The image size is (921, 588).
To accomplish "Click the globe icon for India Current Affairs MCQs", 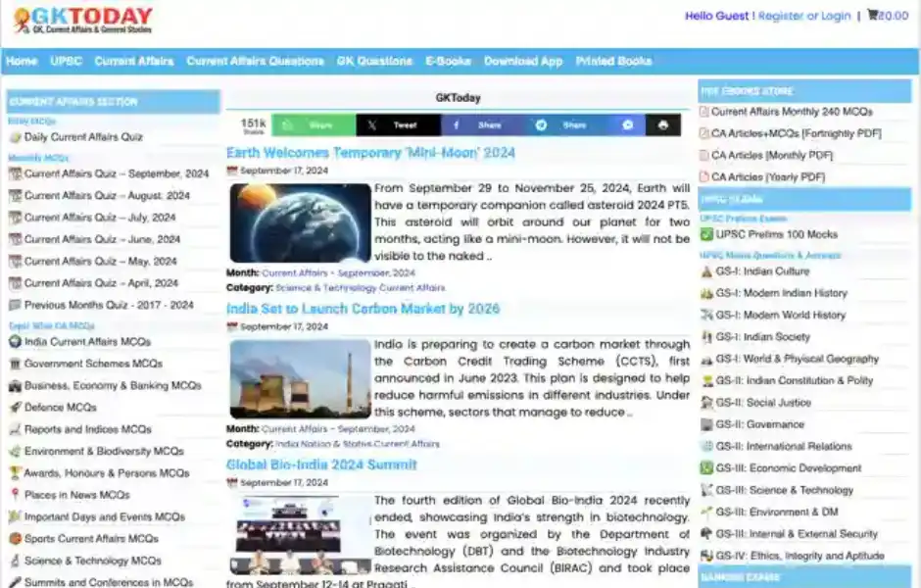I will [x=16, y=341].
